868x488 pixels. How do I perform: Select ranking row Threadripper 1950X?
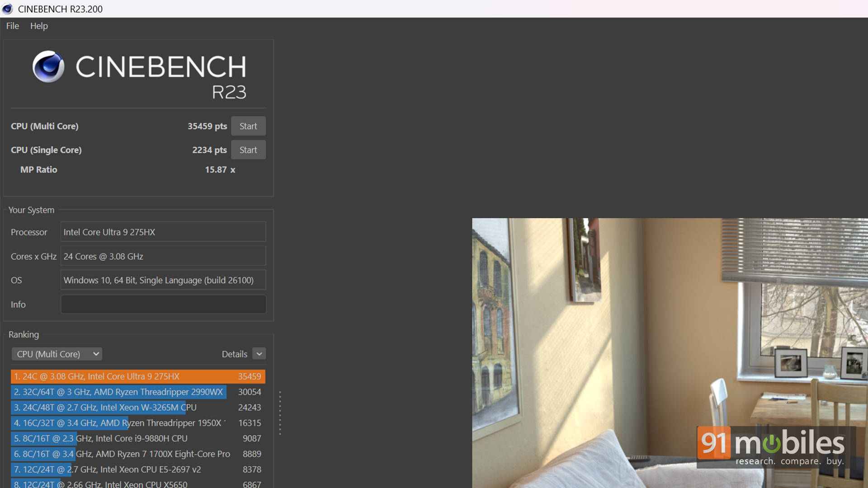click(138, 423)
